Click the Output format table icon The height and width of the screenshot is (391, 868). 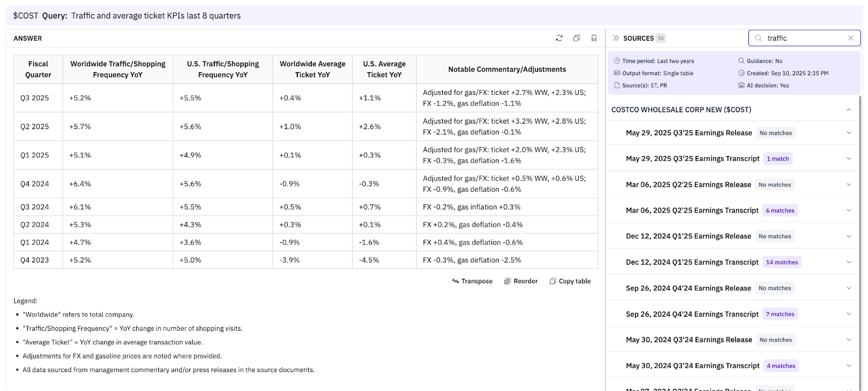(x=617, y=73)
